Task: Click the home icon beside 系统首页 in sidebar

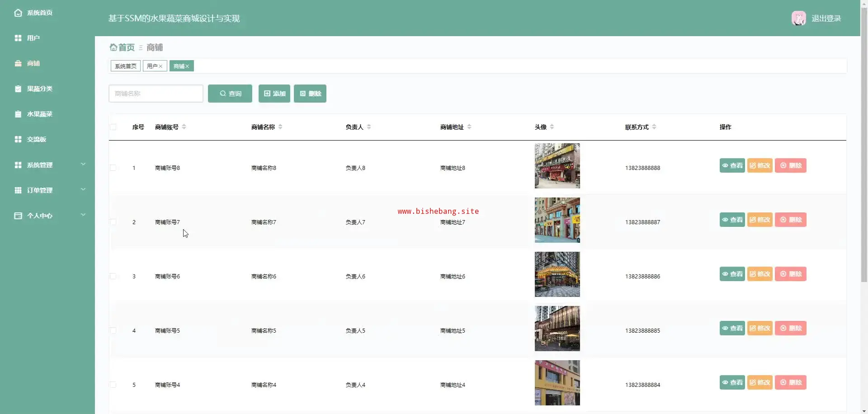Action: (18, 13)
